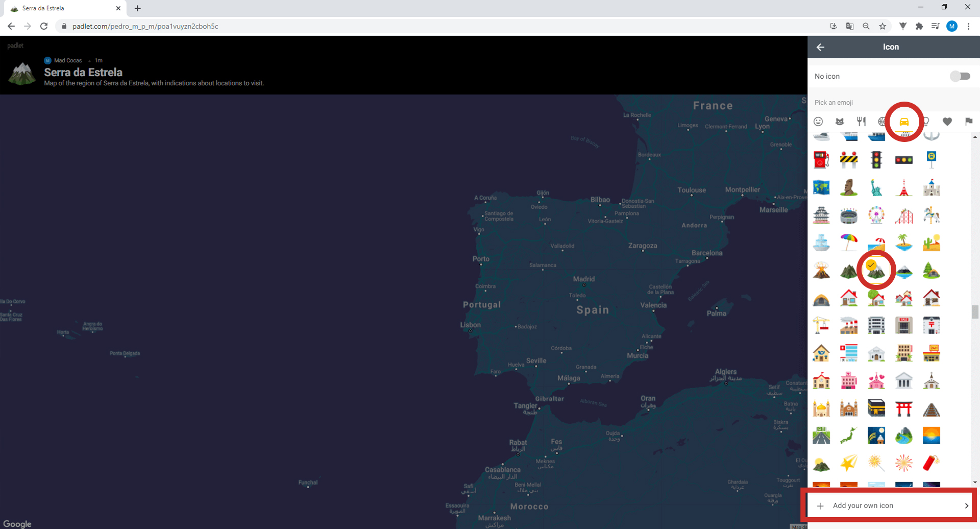The height and width of the screenshot is (529, 980).
Task: Toggle the No icon switch
Action: (960, 76)
